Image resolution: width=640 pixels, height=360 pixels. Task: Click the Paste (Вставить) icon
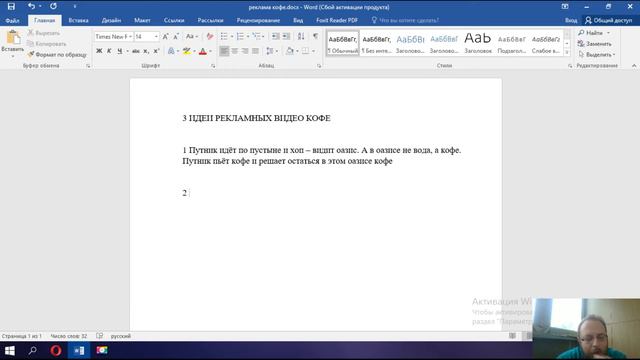tap(13, 37)
